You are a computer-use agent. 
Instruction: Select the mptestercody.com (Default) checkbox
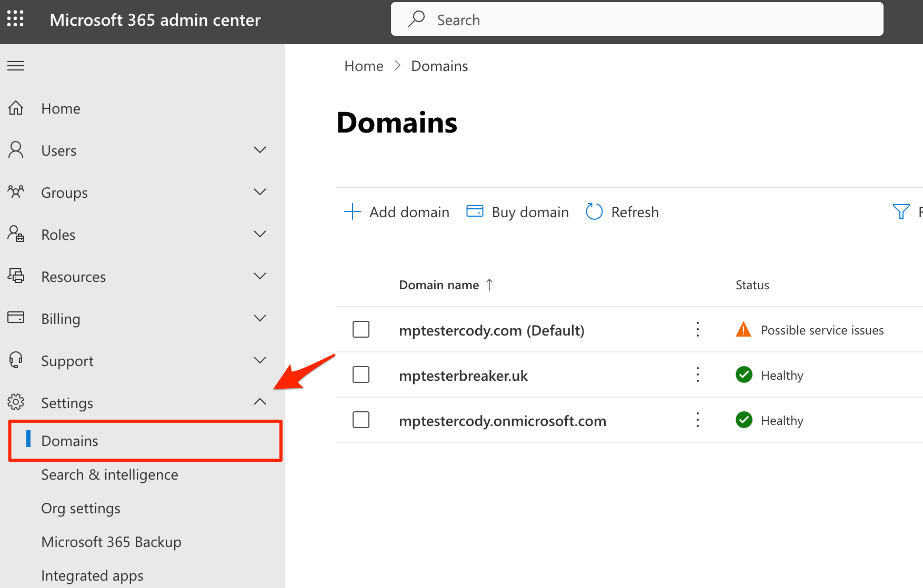click(x=361, y=329)
